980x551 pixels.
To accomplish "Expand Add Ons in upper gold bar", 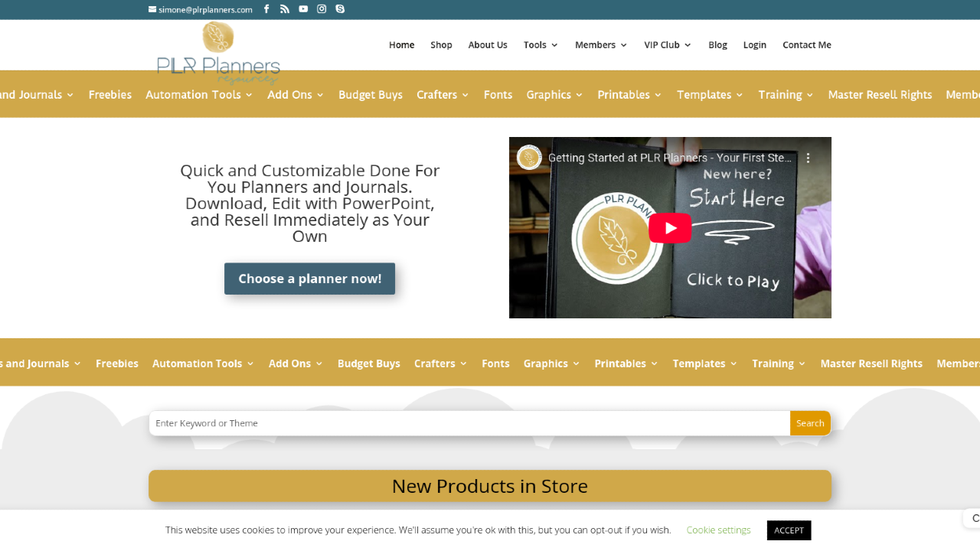I will [x=296, y=95].
